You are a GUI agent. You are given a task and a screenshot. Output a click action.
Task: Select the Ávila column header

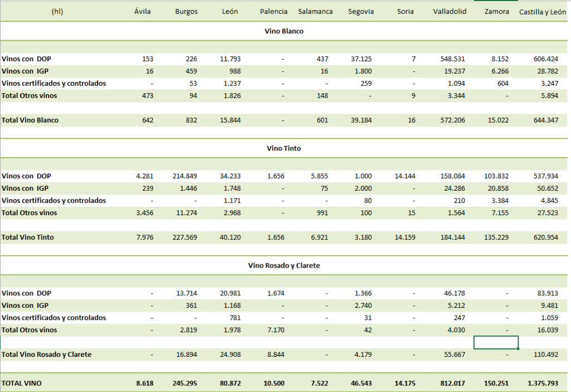click(x=144, y=12)
